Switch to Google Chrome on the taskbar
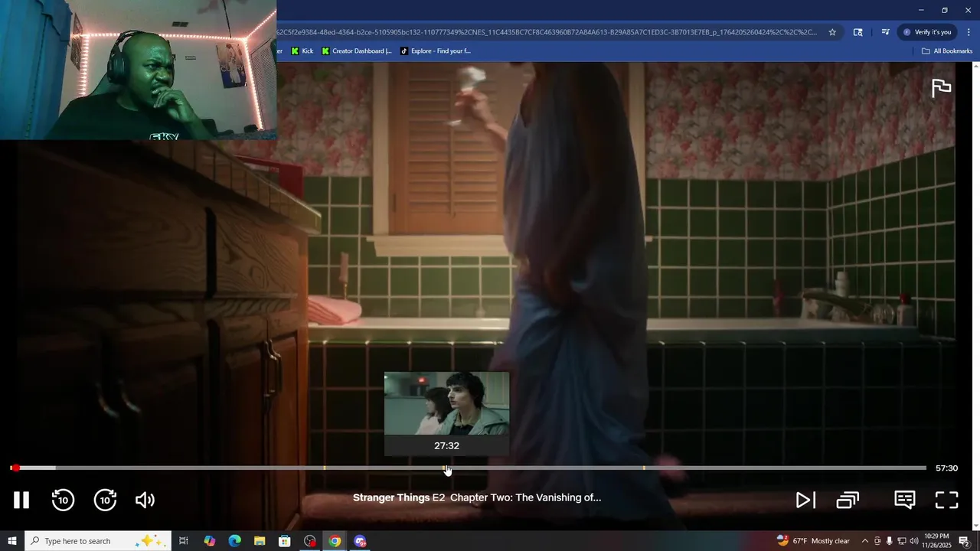The width and height of the screenshot is (980, 551). point(335,541)
